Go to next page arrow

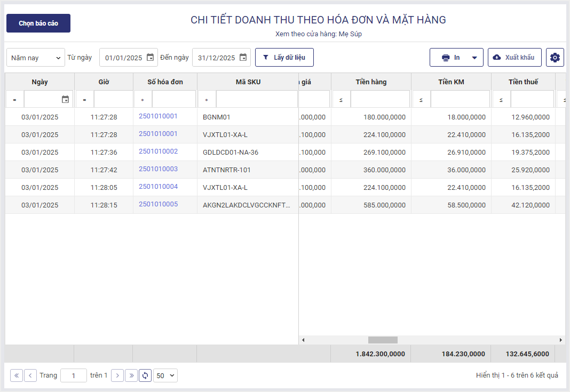pyautogui.click(x=117, y=375)
